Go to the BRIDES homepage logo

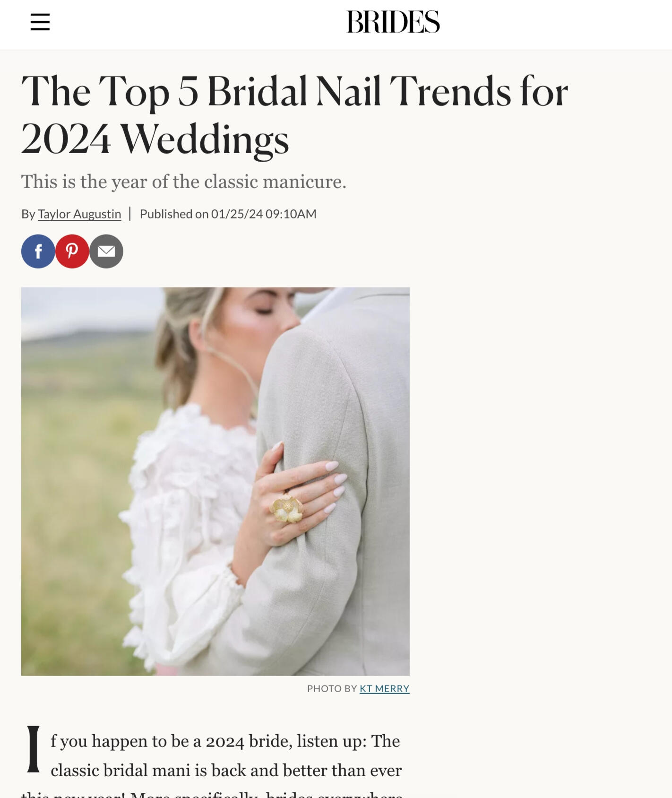point(393,22)
